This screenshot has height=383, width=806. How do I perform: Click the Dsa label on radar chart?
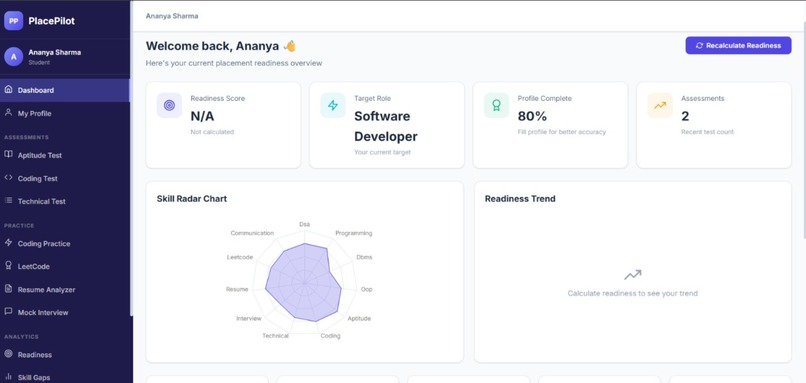(x=304, y=224)
